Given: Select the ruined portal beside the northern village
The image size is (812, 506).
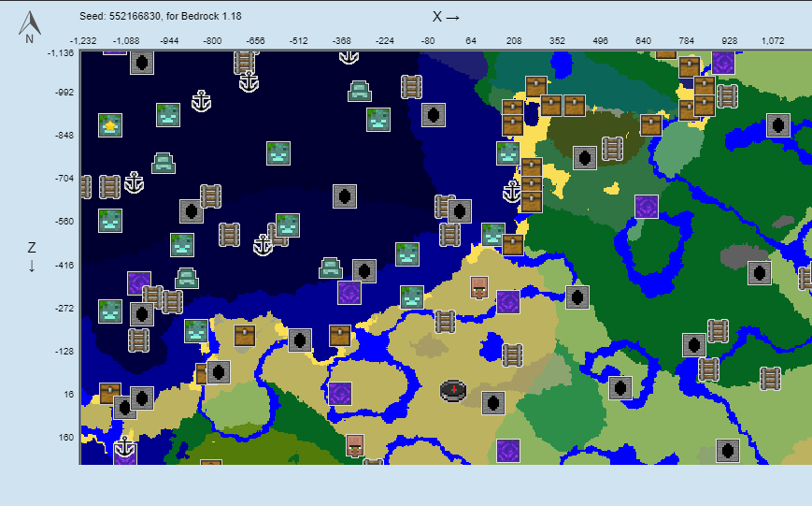Looking at the screenshot, I should [x=507, y=301].
